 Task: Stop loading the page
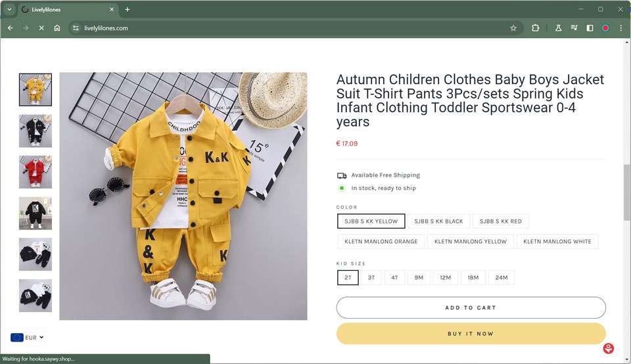point(41,28)
